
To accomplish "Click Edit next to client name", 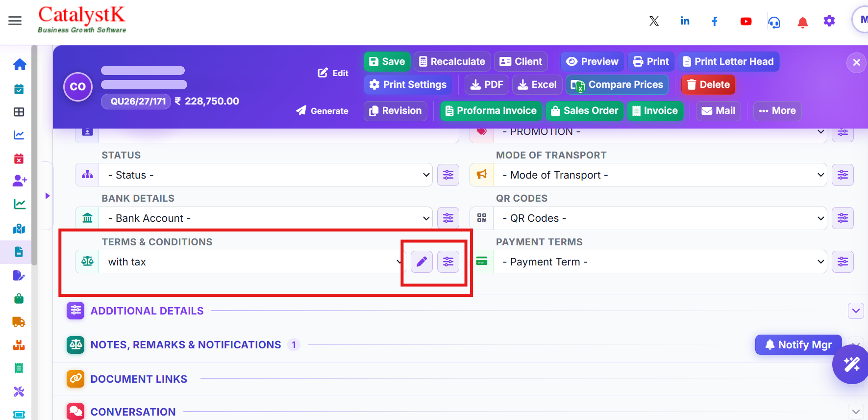I will tap(333, 73).
